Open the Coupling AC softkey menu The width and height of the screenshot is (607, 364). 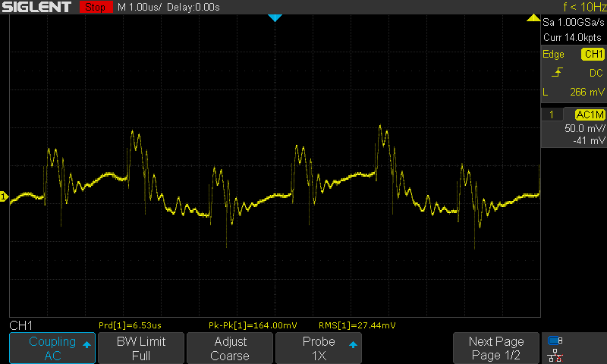coord(52,348)
